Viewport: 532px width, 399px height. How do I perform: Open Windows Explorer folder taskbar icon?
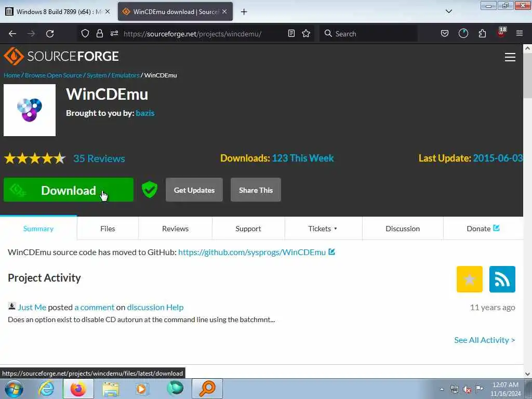111,389
